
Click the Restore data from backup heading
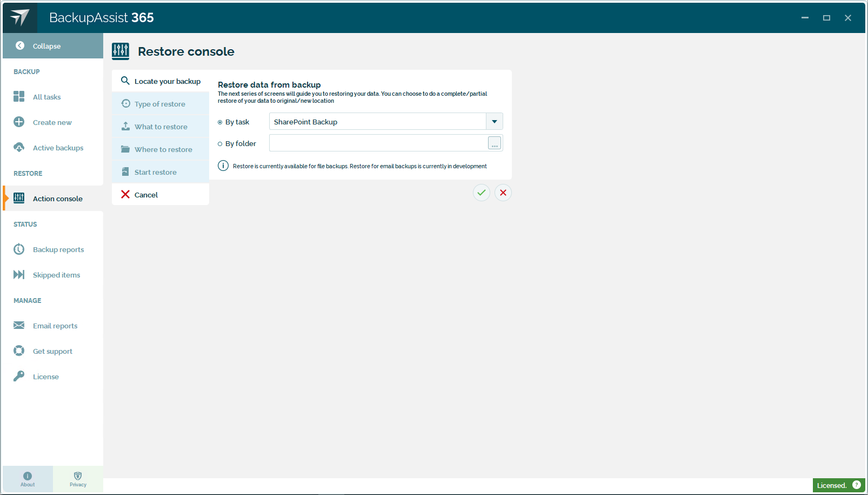click(269, 84)
